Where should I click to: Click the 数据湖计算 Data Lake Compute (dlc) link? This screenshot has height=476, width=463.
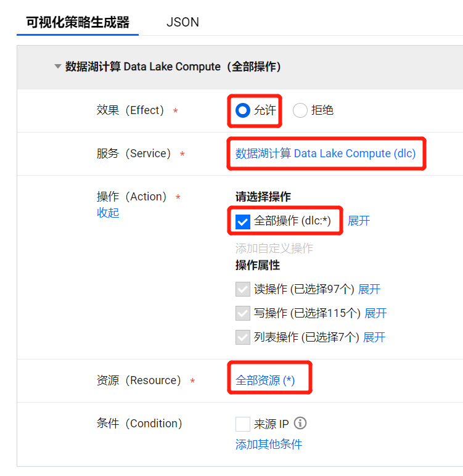coord(326,154)
